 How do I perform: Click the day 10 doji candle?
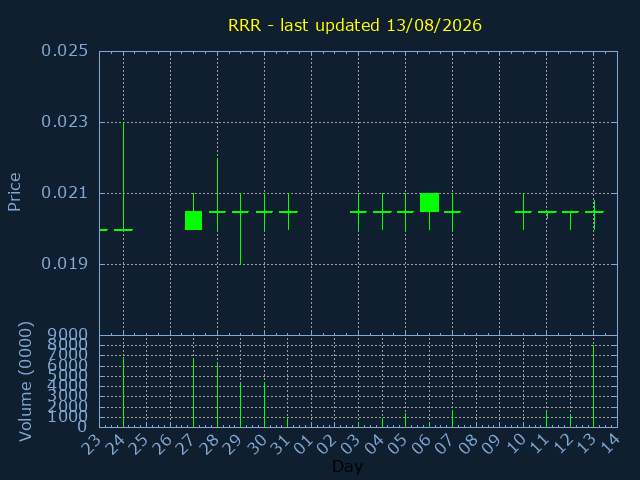click(523, 212)
